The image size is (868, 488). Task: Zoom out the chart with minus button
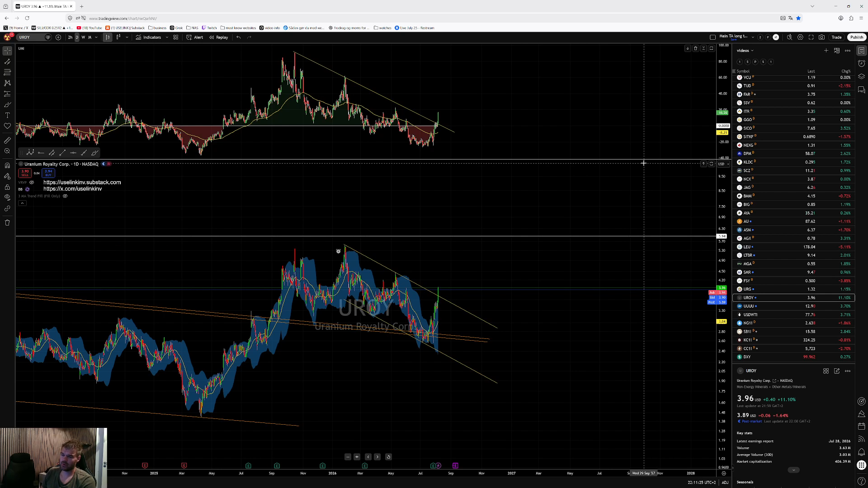tap(348, 457)
